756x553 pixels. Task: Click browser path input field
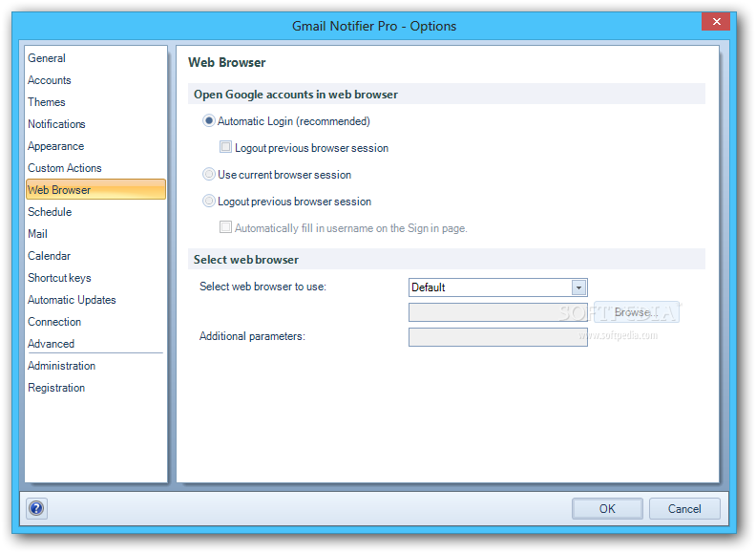(x=497, y=312)
